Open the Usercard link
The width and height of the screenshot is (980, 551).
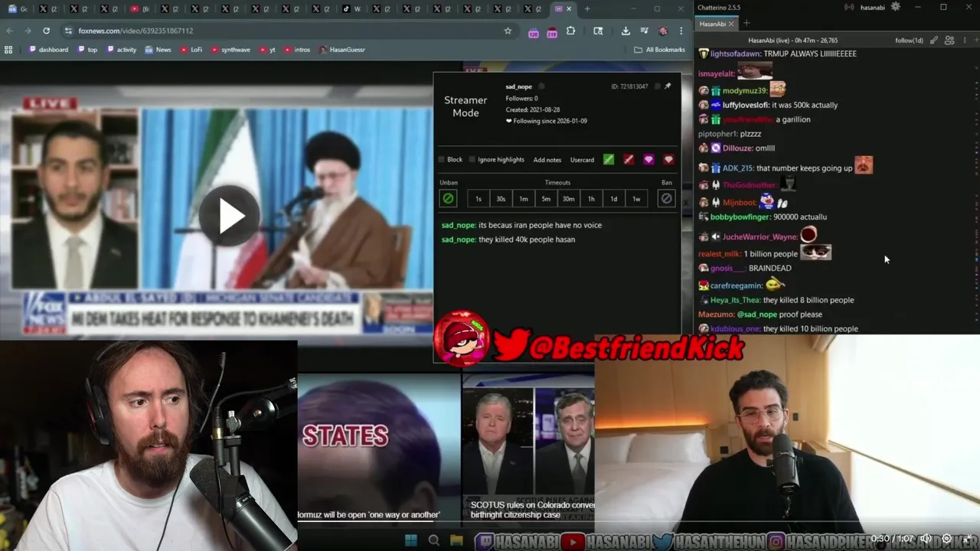582,160
